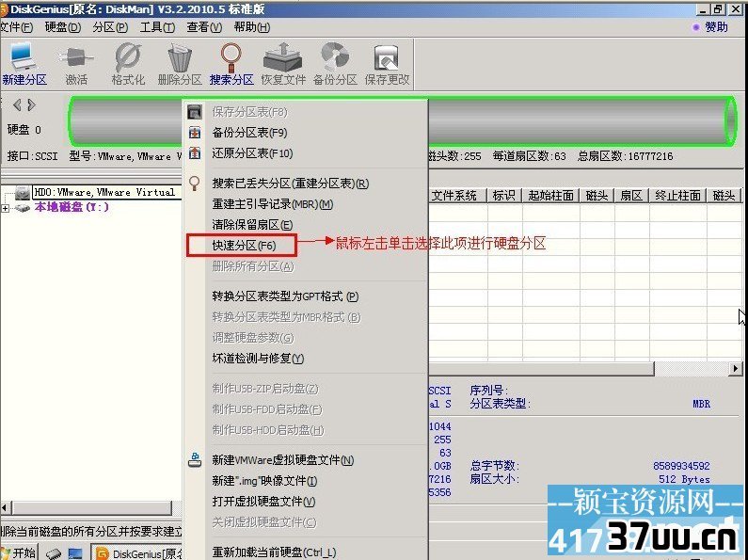Select 转换分区表类型为GPT格式 (P)
748x560 pixels.
(x=305, y=296)
